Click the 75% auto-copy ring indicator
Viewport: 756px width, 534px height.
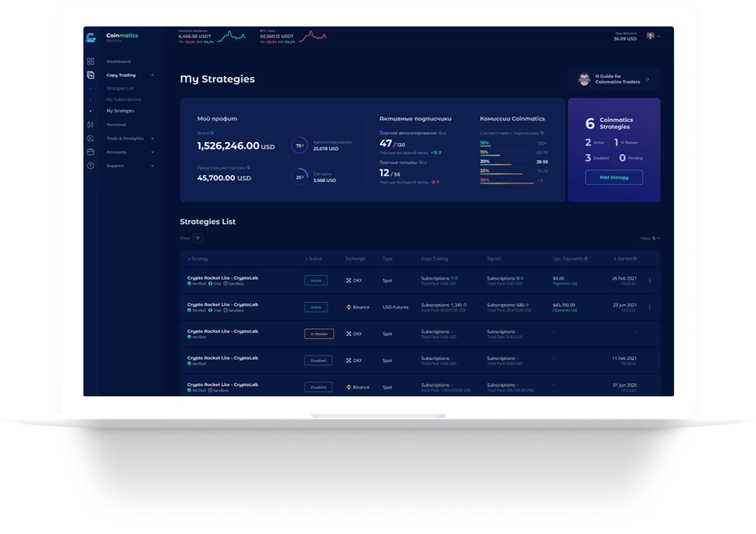[x=299, y=145]
